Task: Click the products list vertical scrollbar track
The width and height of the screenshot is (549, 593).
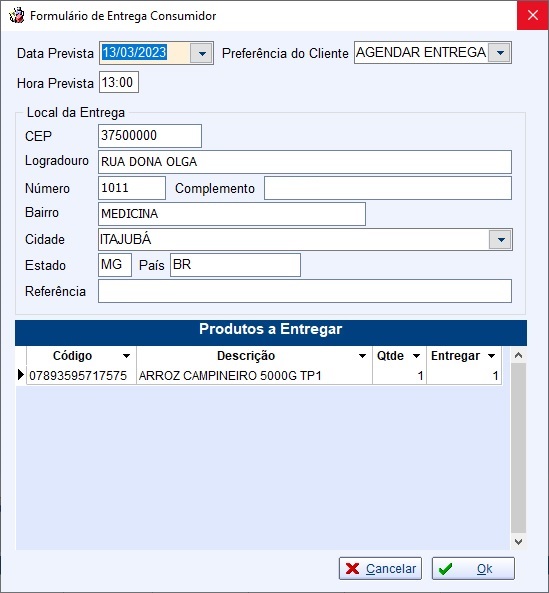Action: [x=518, y=448]
